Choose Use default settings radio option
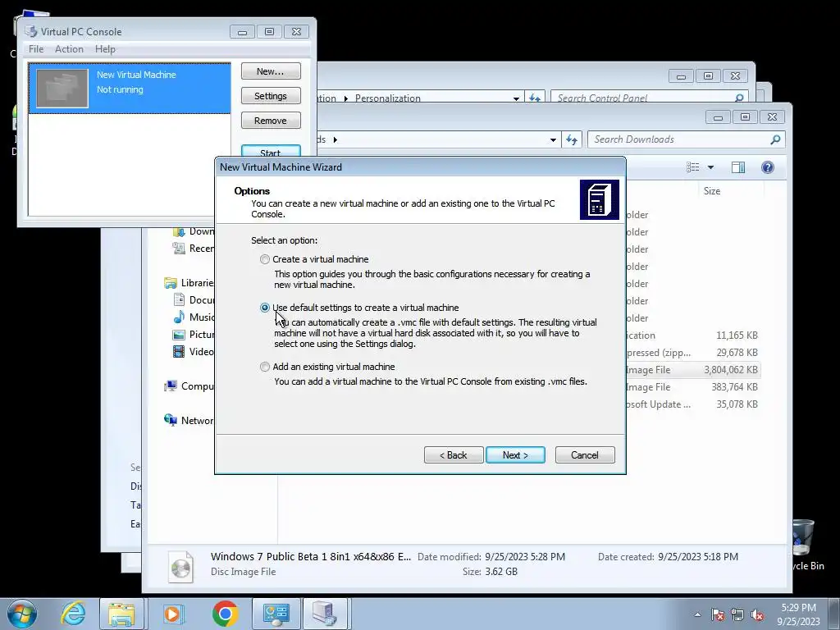This screenshot has width=840, height=630. click(265, 308)
